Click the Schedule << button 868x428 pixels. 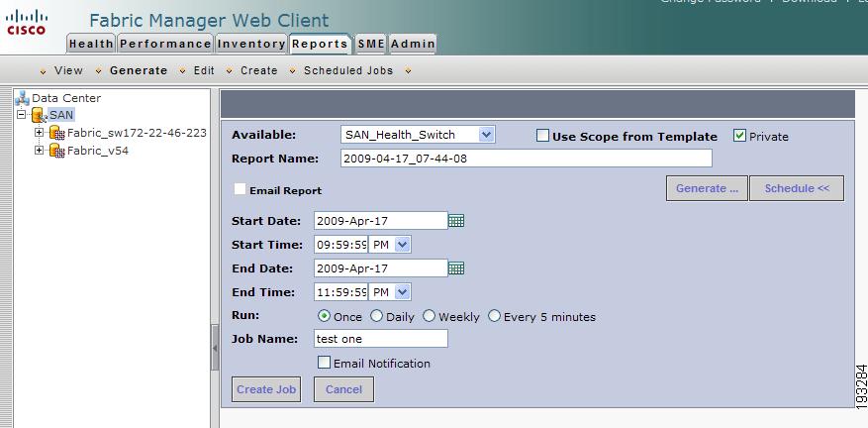(x=797, y=188)
